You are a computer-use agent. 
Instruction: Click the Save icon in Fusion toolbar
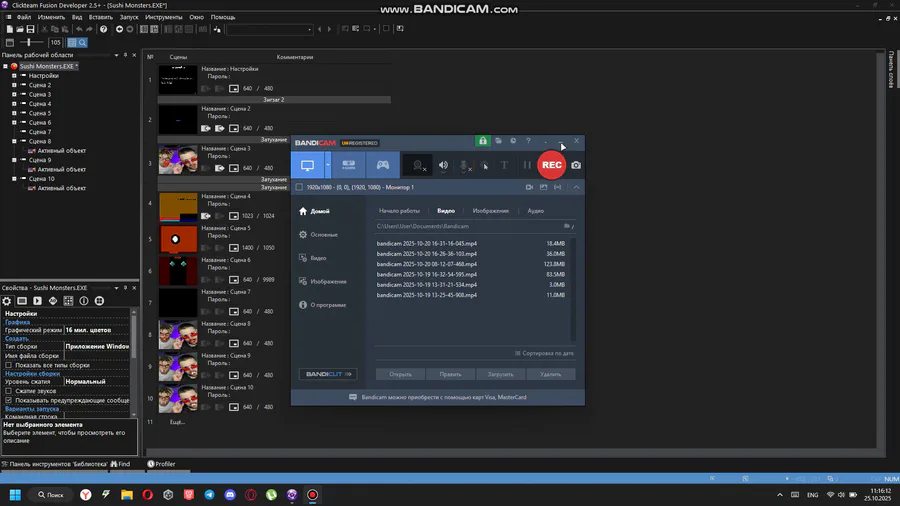[x=30, y=29]
